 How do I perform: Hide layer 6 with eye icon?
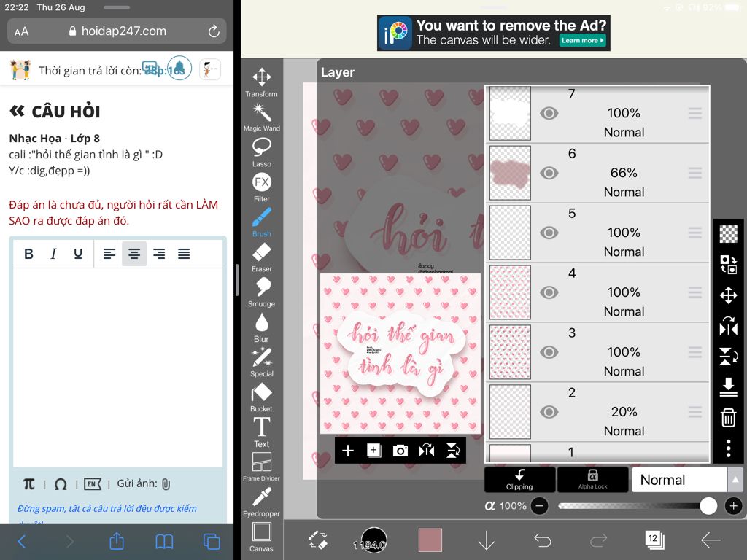coord(549,173)
